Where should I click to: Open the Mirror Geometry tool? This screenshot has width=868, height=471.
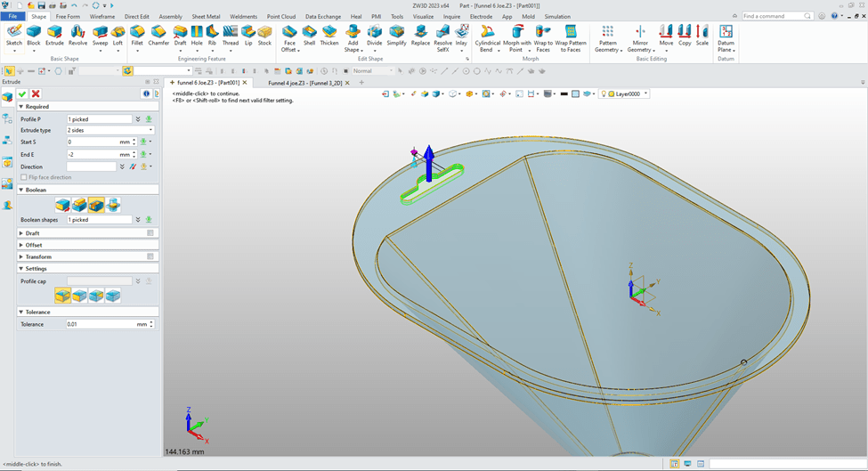640,34
